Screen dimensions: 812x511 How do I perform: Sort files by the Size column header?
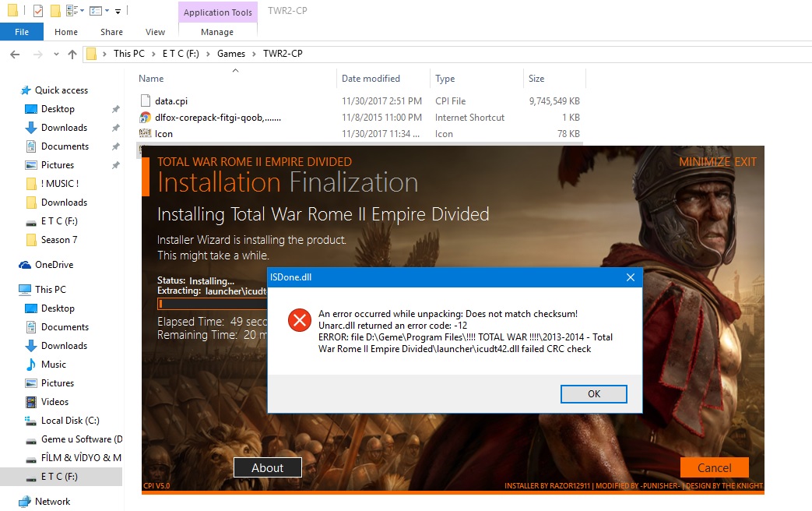(x=536, y=79)
